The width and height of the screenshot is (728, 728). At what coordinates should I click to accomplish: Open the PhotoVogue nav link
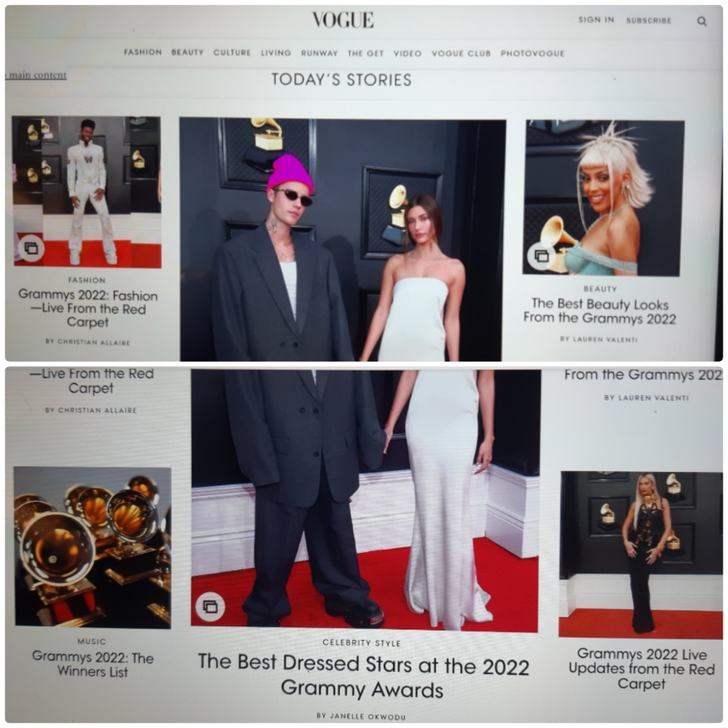[x=532, y=54]
